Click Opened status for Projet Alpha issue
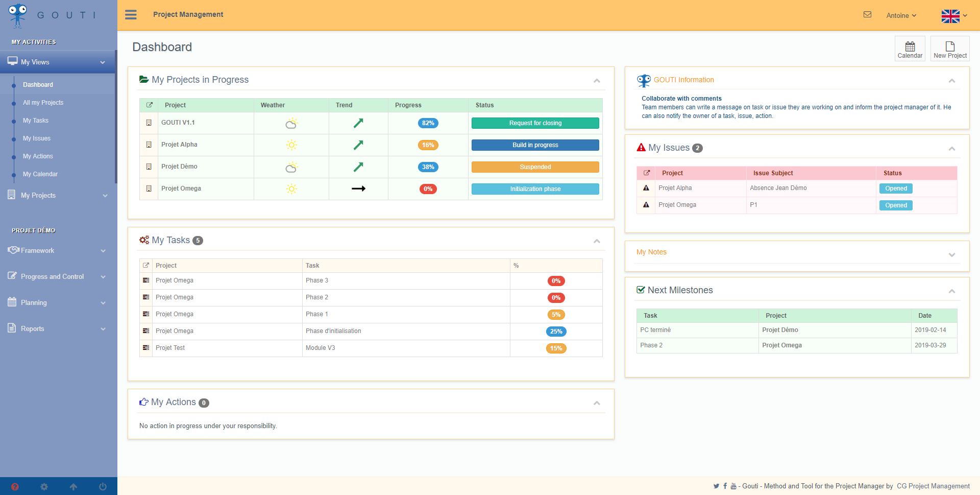980x495 pixels. pyautogui.click(x=896, y=188)
